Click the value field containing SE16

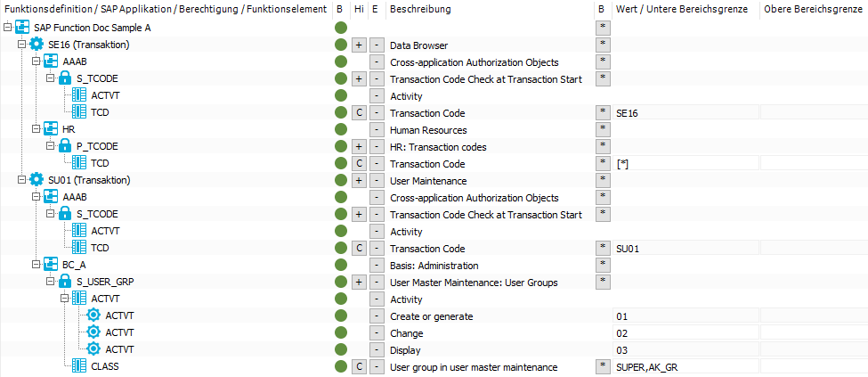point(685,112)
